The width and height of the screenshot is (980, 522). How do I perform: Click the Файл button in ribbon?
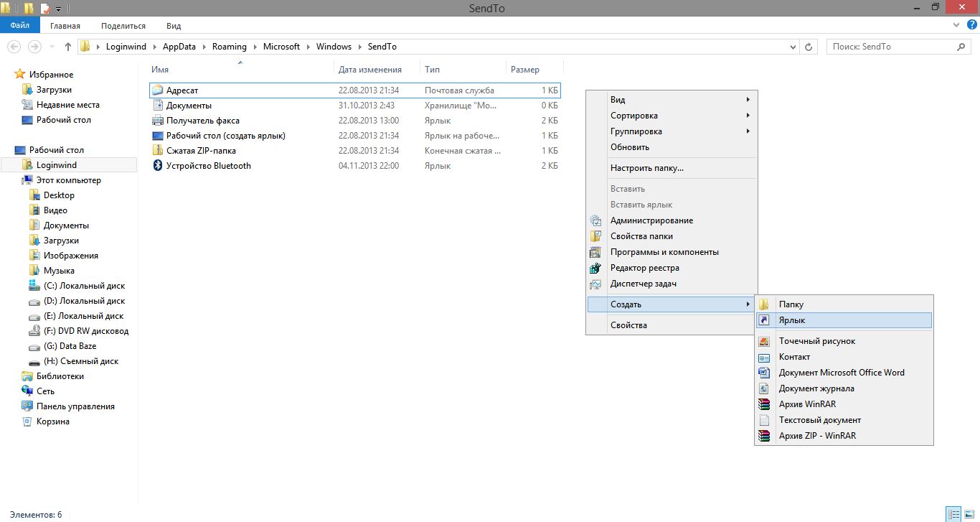point(20,26)
